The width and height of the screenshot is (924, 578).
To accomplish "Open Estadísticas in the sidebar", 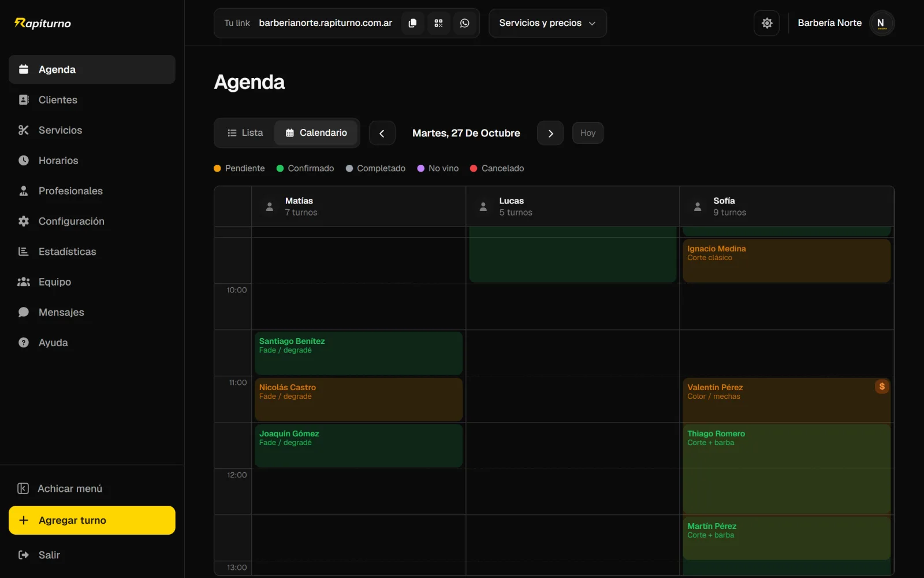I will coord(92,251).
